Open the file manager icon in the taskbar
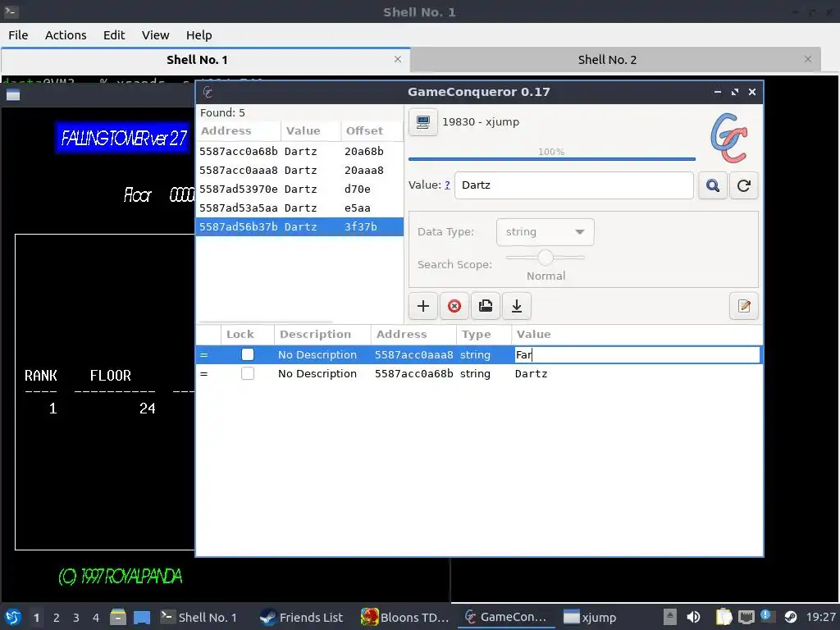Image resolution: width=840 pixels, height=630 pixels. coord(118,617)
